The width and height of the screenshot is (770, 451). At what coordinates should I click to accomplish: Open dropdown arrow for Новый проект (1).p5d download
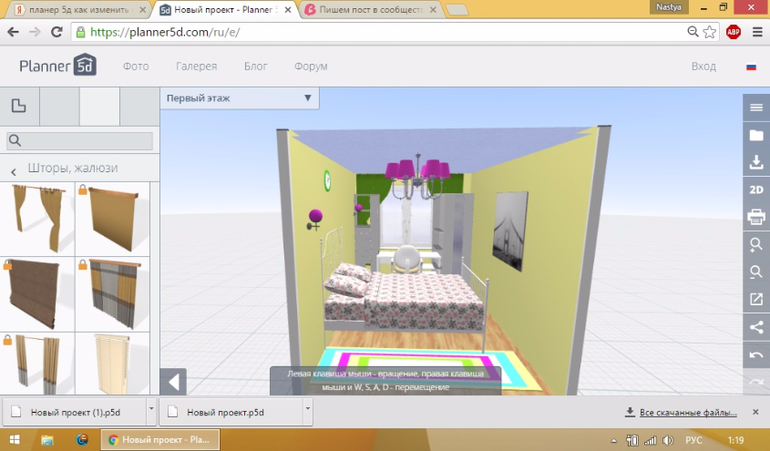coord(150,410)
